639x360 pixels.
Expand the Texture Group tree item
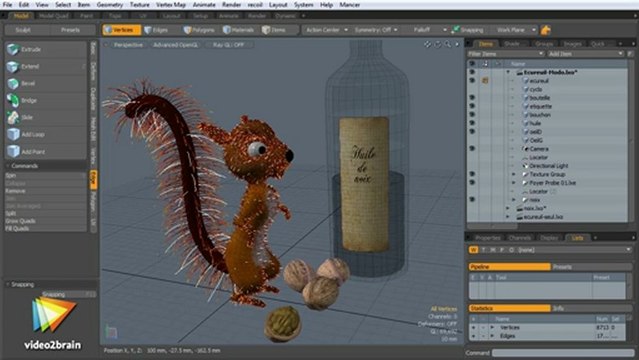pos(513,174)
